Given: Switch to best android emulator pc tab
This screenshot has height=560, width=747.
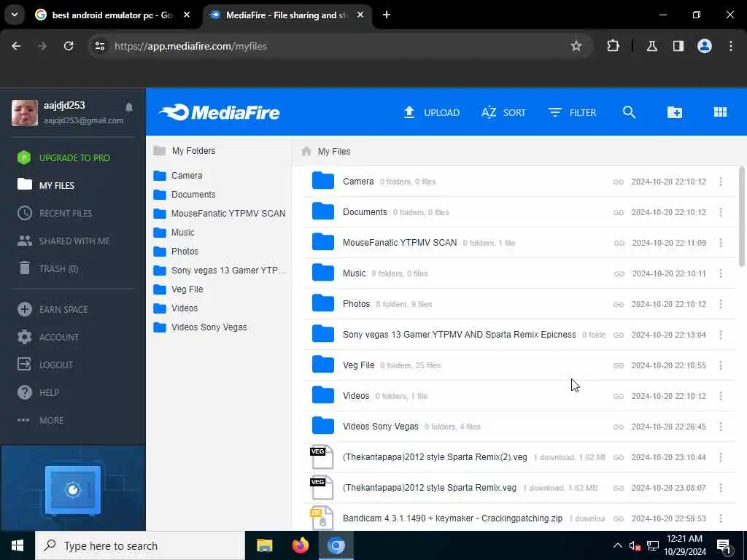Looking at the screenshot, I should (x=112, y=15).
